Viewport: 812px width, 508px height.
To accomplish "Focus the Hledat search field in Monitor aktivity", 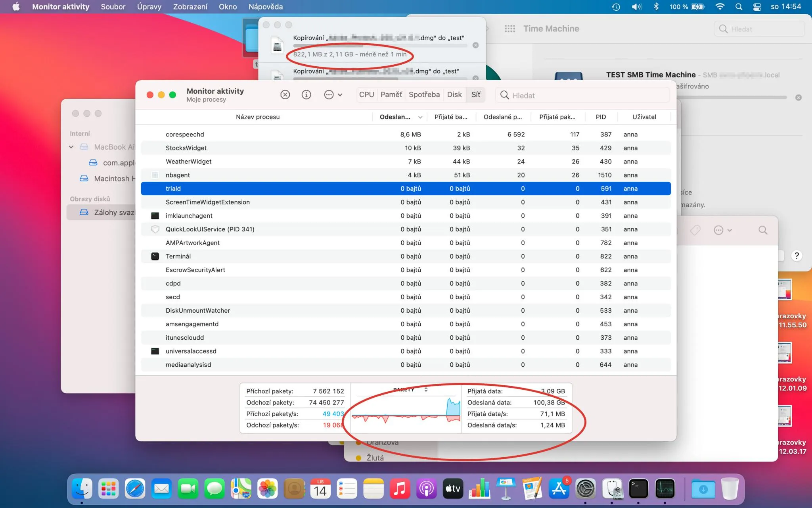I will pyautogui.click(x=582, y=95).
